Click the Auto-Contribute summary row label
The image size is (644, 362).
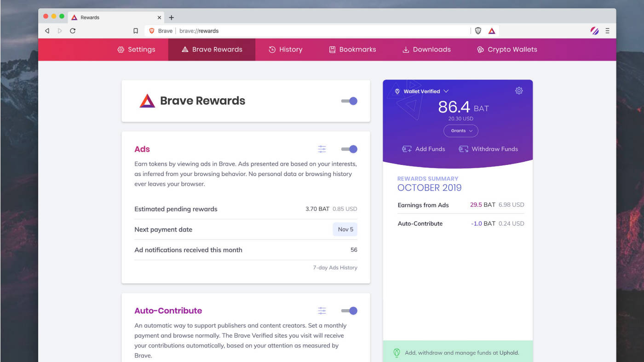pyautogui.click(x=420, y=223)
